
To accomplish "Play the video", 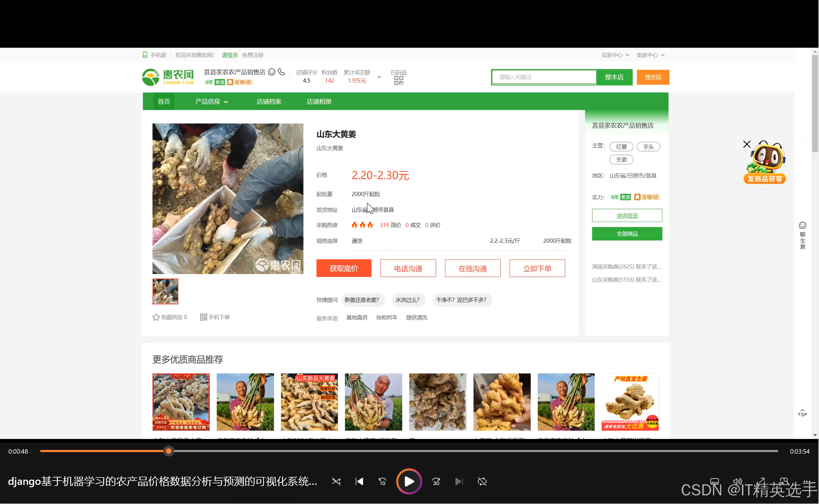I will 409,481.
